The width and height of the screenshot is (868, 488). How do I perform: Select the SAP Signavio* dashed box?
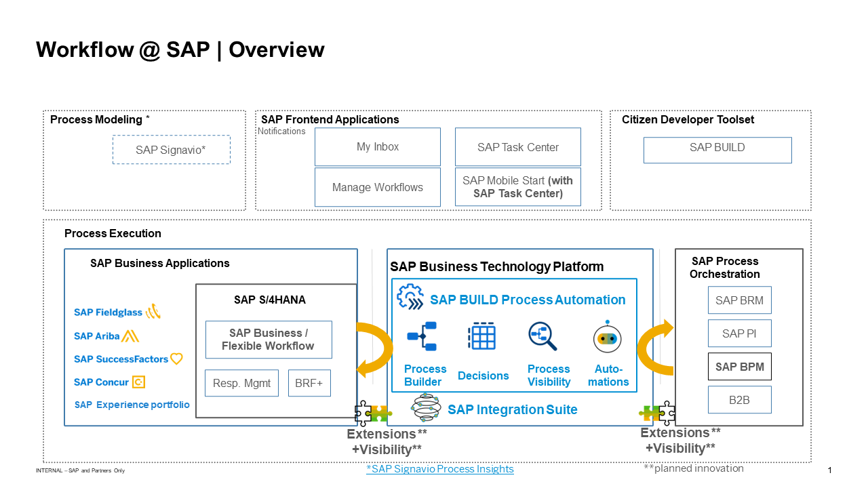click(x=172, y=150)
